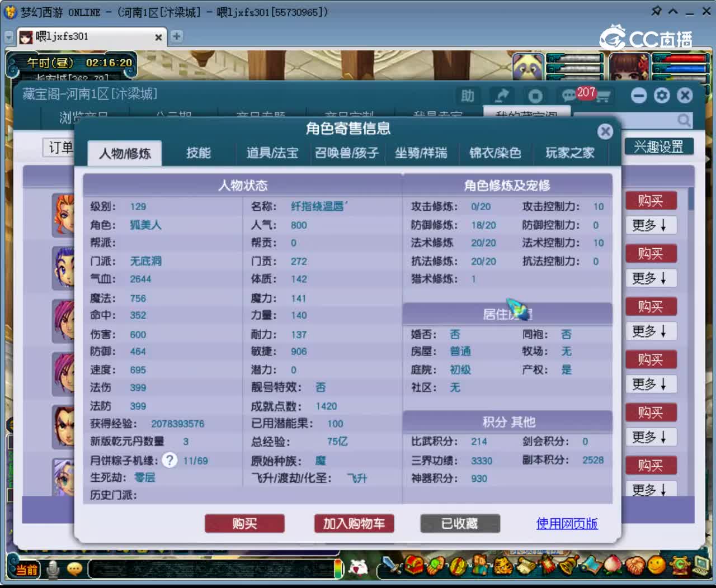This screenshot has width=716, height=588.
Task: Click the share arrow icon in 藏宝阁
Action: click(502, 96)
